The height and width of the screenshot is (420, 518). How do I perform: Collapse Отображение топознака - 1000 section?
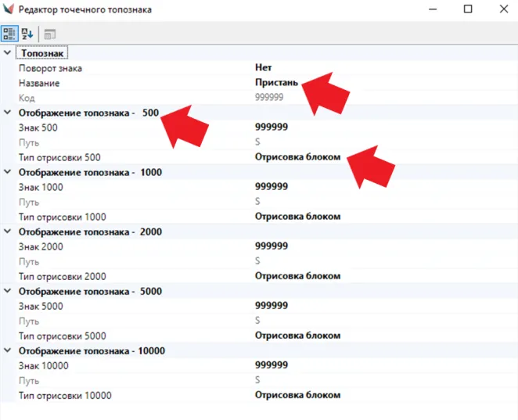[8, 172]
